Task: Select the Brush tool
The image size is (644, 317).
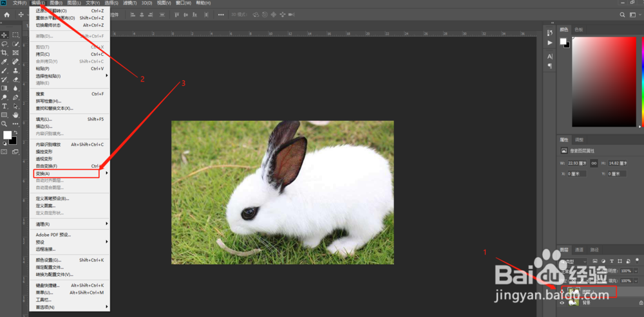Action: tap(5, 71)
